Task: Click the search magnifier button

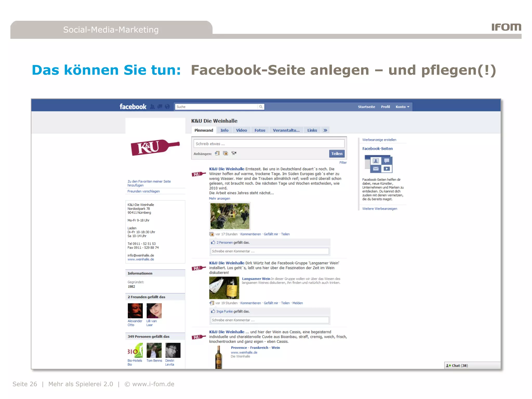Action: 261,107
